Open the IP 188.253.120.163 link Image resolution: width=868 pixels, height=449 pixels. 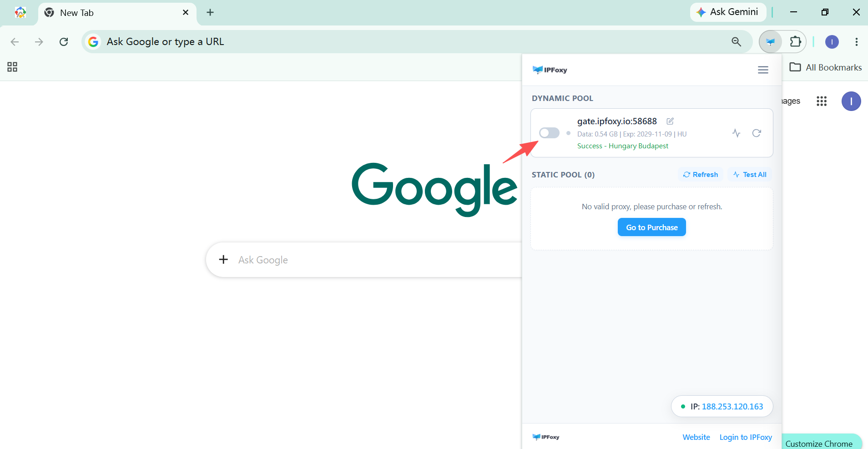pos(732,407)
